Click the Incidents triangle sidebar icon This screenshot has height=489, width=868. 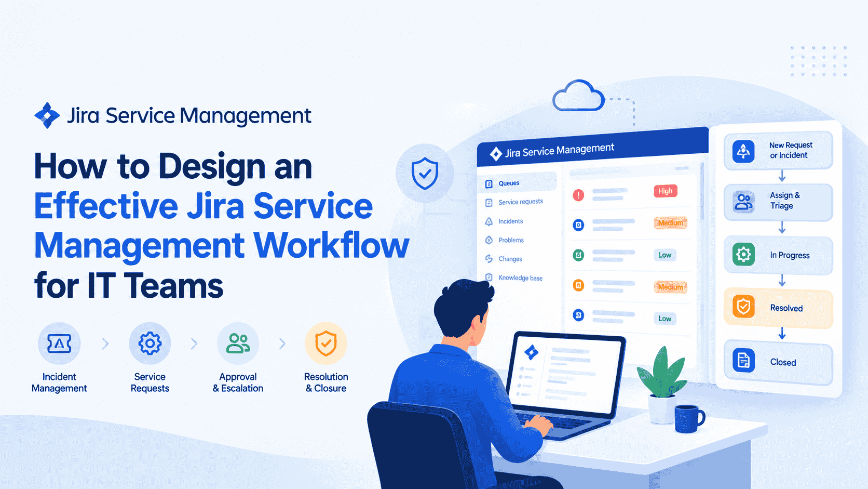[x=489, y=221]
